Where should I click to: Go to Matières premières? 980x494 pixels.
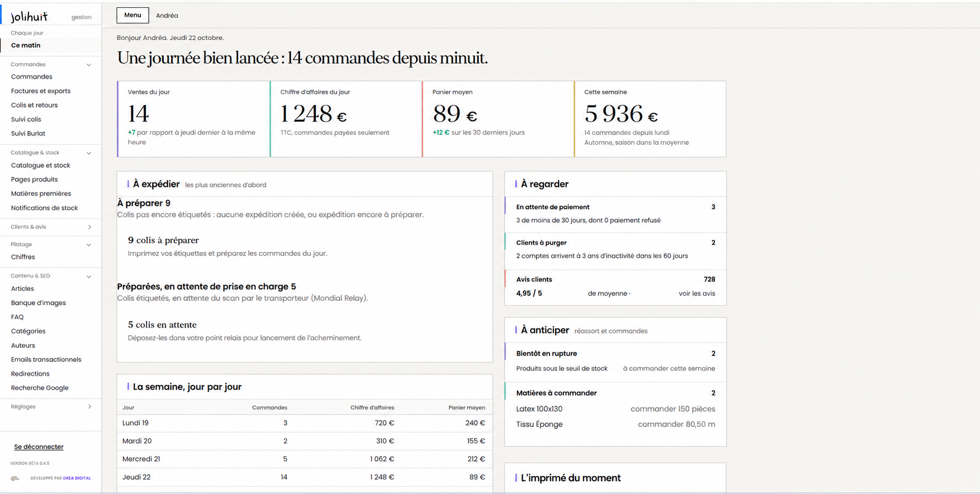(x=41, y=194)
